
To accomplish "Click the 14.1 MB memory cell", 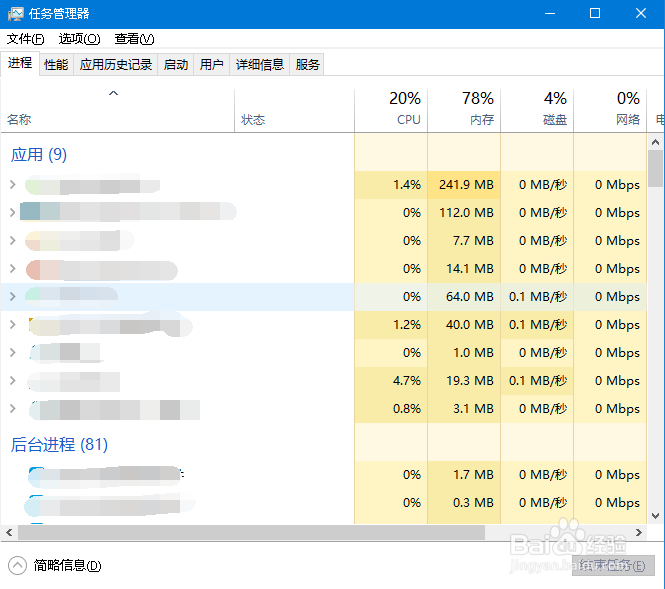I will pyautogui.click(x=464, y=269).
